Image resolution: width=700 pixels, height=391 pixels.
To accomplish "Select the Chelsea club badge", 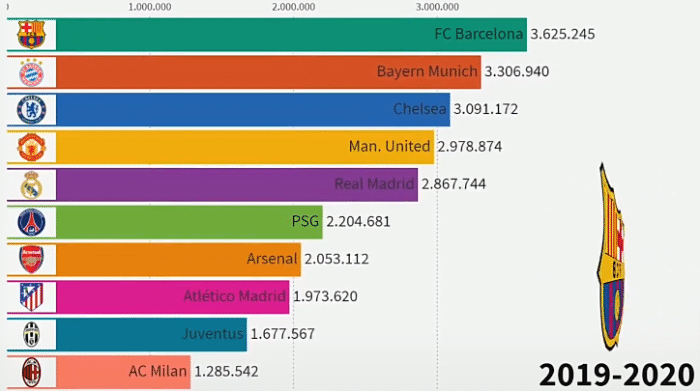I will click(31, 110).
